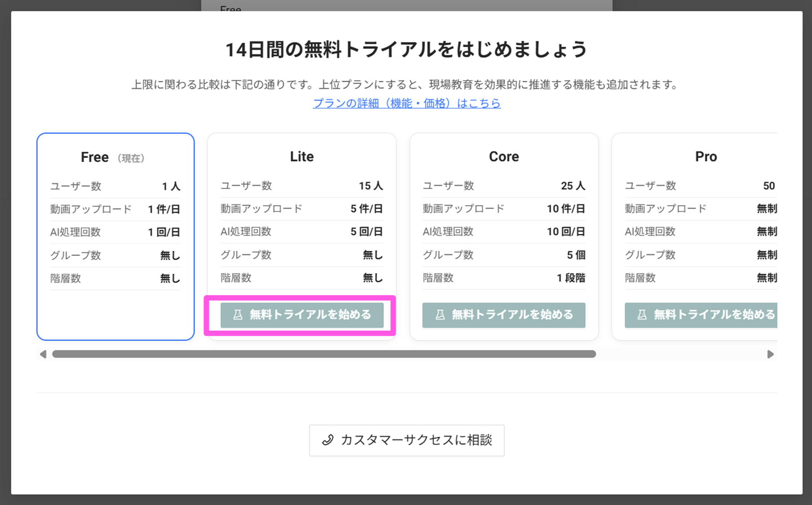Click the Lite plan heading
Screen dimensions: 812x505
point(302,157)
